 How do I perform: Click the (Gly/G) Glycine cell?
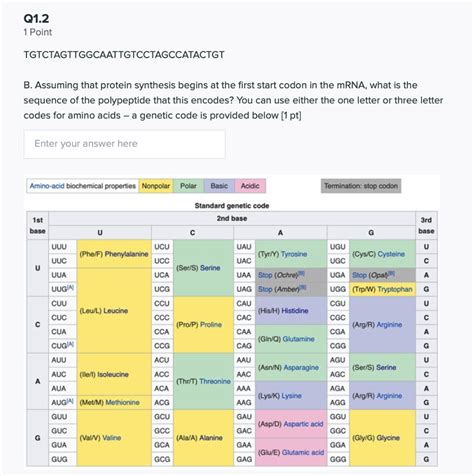382,438
